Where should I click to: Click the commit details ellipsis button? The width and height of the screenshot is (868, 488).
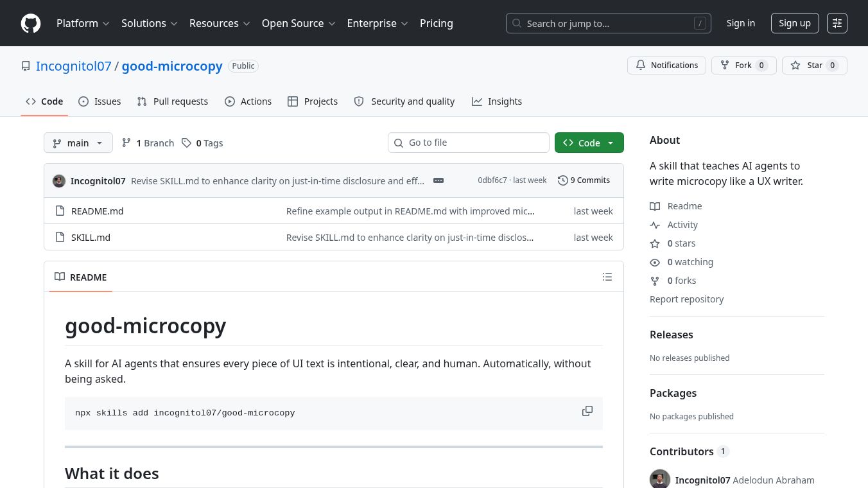[438, 180]
